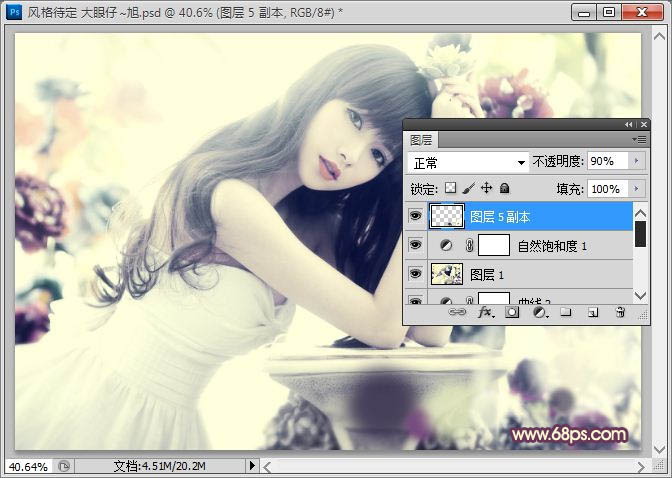Image resolution: width=672 pixels, height=478 pixels.
Task: Click the delete layer trash icon
Action: click(620, 313)
